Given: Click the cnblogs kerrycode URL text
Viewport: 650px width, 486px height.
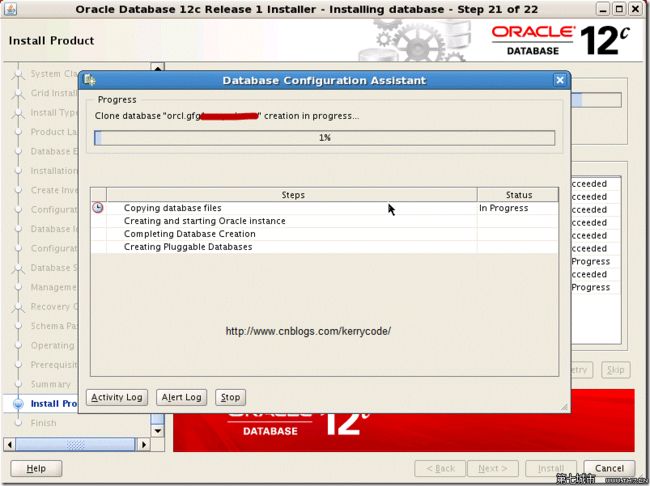Looking at the screenshot, I should (308, 331).
